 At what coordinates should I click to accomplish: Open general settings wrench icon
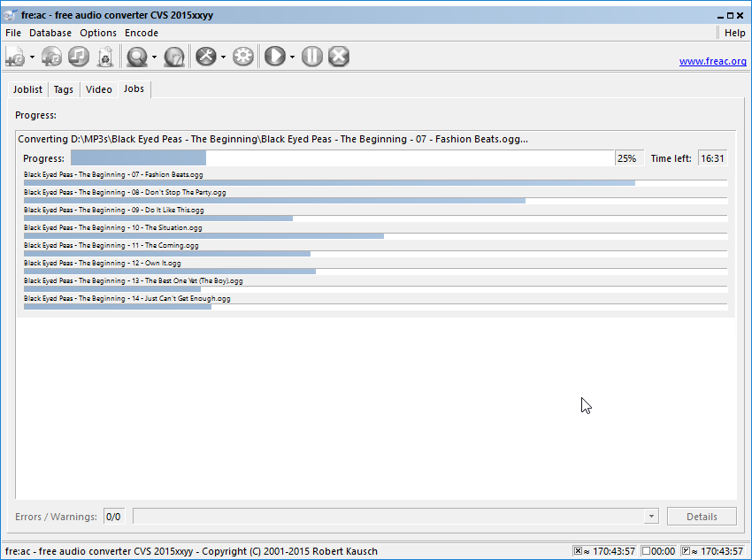(206, 57)
